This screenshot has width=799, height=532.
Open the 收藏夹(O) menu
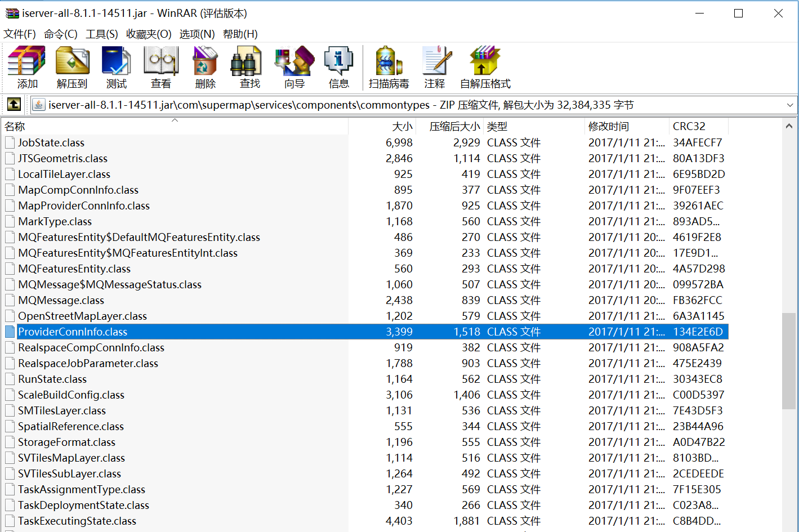pyautogui.click(x=149, y=34)
